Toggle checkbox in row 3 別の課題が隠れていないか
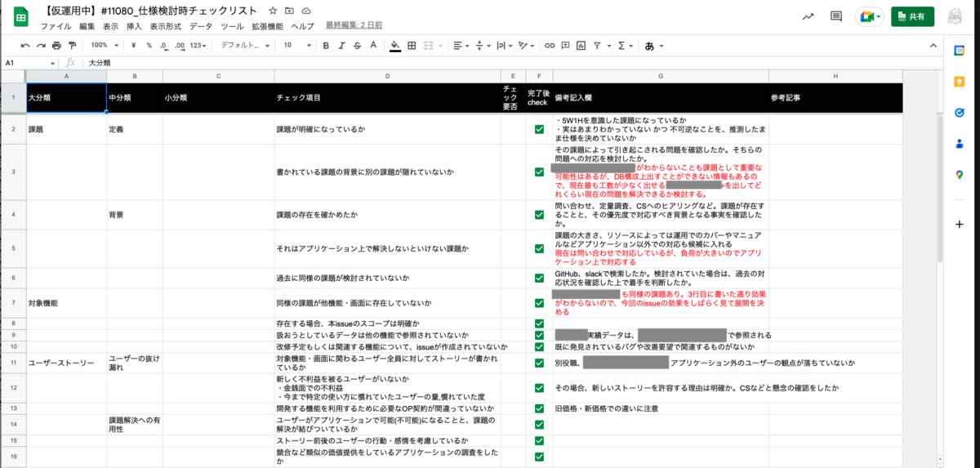The height and width of the screenshot is (468, 980). [539, 172]
